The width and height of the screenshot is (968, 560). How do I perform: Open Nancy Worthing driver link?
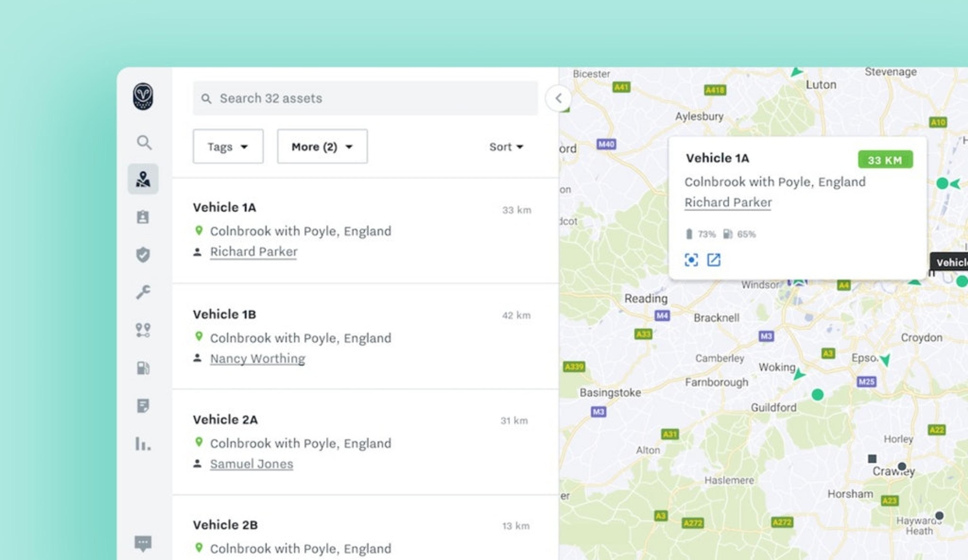pyautogui.click(x=257, y=358)
